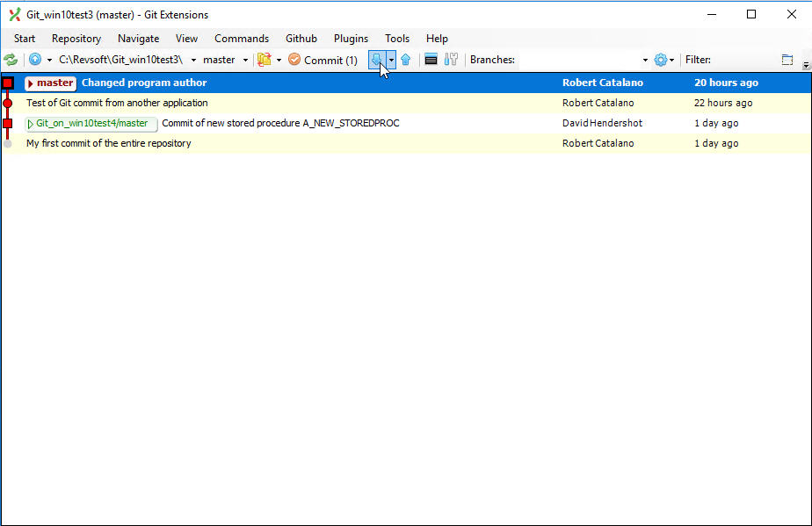812x526 pixels.
Task: Click the gray graph node of 'My first commit'
Action: click(7, 143)
